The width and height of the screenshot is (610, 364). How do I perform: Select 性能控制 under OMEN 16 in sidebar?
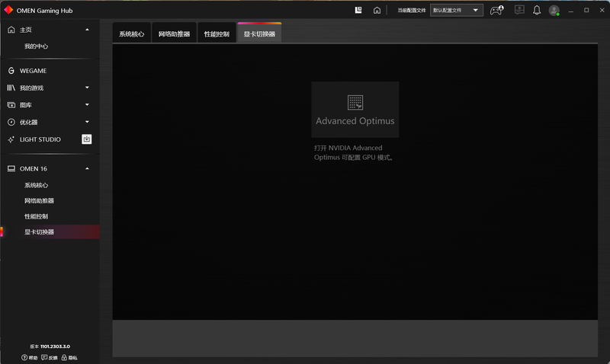pyautogui.click(x=36, y=216)
